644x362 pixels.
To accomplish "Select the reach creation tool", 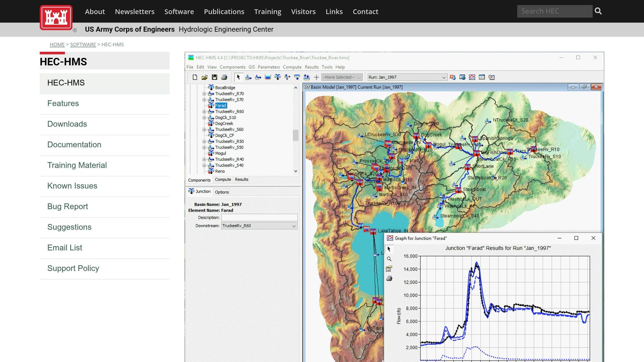I will (x=258, y=77).
